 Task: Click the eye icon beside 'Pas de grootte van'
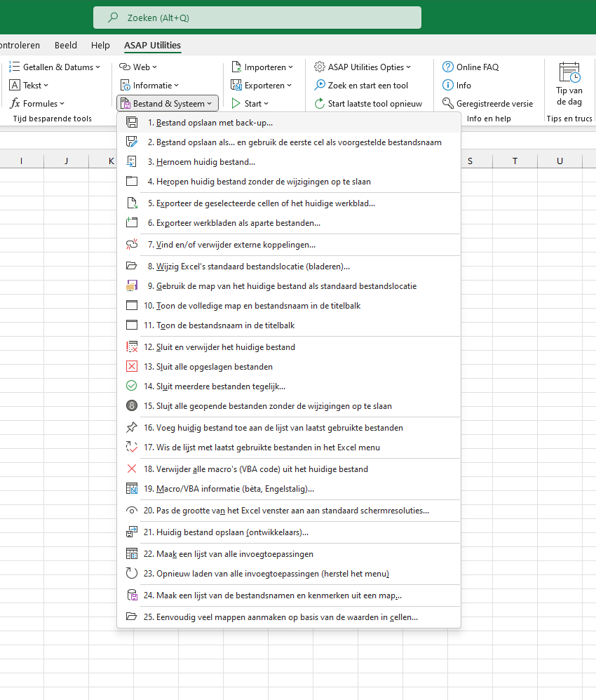(x=132, y=510)
